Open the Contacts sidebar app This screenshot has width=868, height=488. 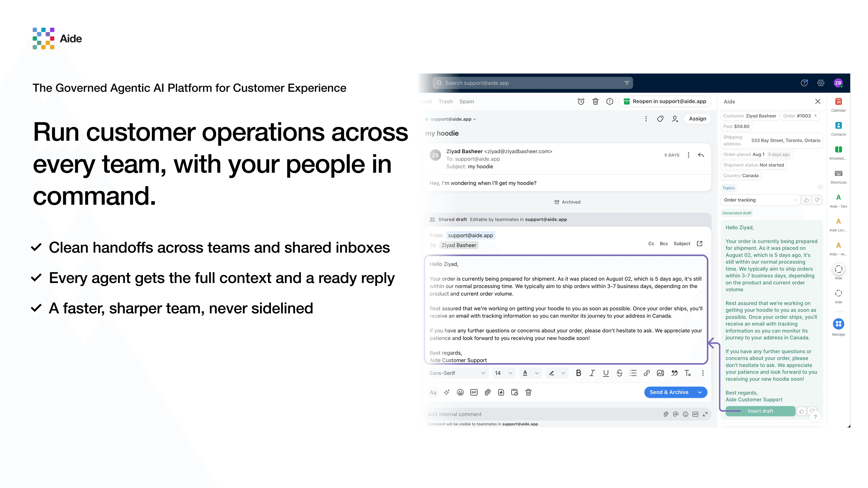pyautogui.click(x=838, y=129)
